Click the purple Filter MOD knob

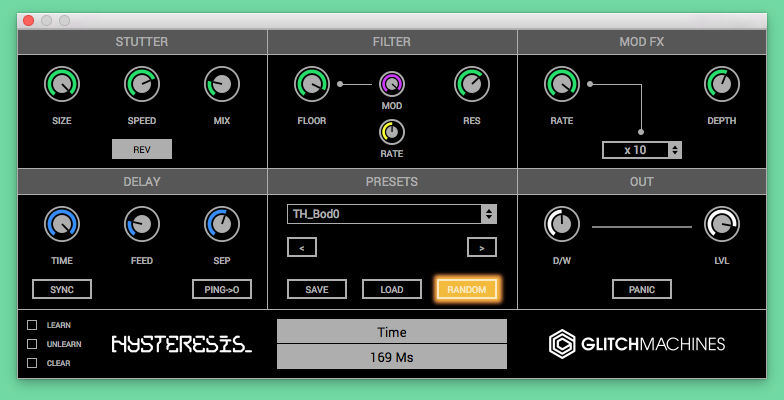pyautogui.click(x=392, y=84)
